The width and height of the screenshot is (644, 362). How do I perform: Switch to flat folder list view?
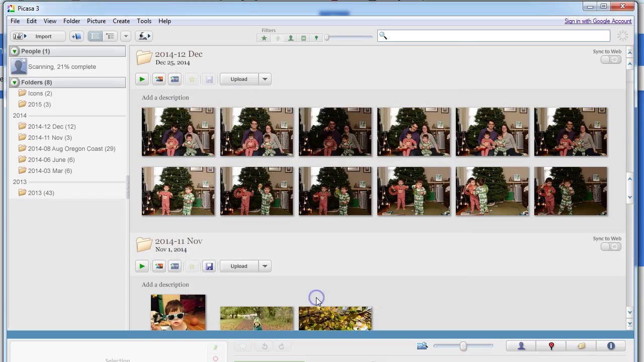click(95, 36)
